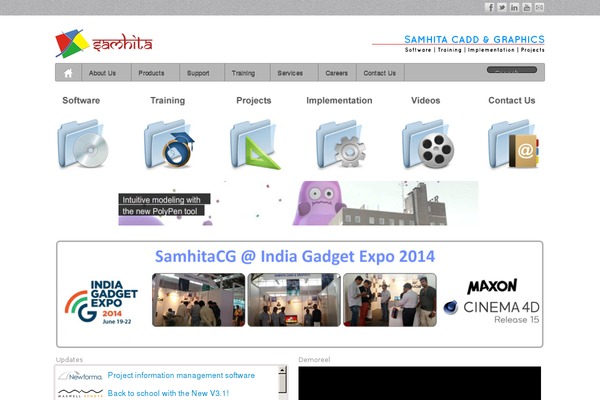Image resolution: width=600 pixels, height=400 pixels.
Task: Open the Training folder with graduation cap
Action: (169, 144)
